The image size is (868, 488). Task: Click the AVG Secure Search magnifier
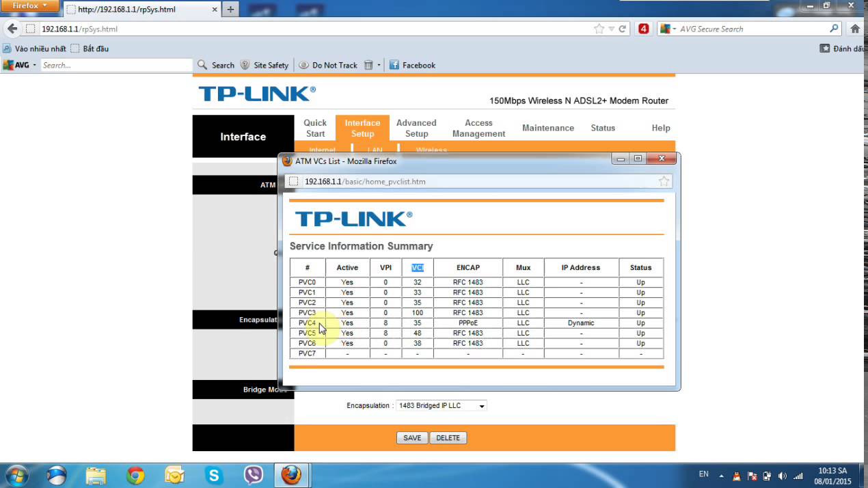point(834,29)
